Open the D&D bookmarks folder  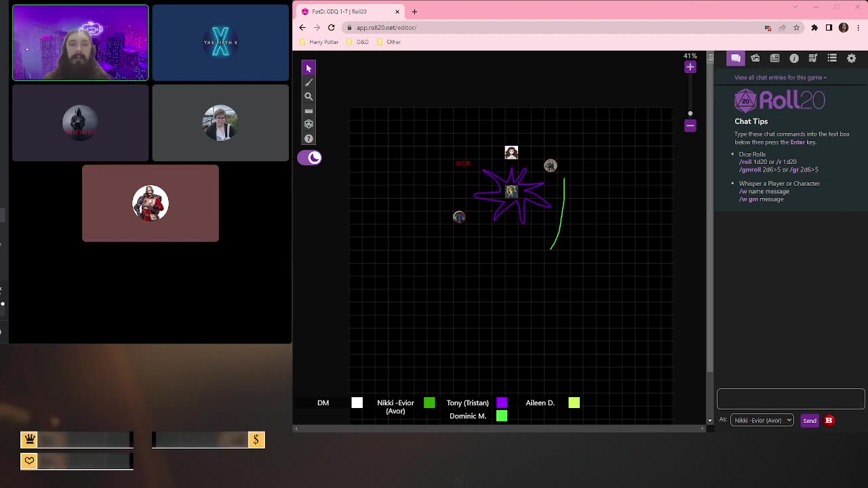point(357,42)
